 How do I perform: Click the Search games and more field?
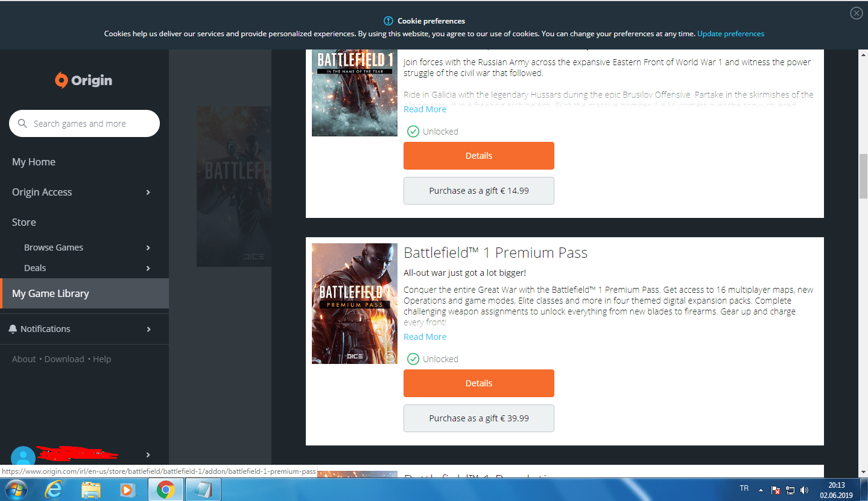[x=84, y=124]
